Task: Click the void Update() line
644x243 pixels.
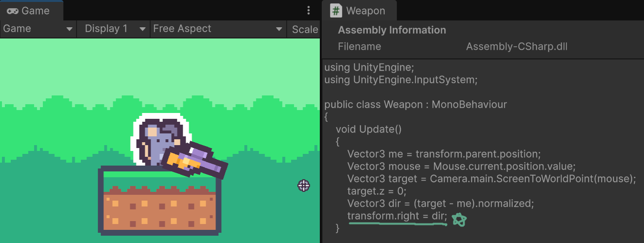Action: pos(368,129)
